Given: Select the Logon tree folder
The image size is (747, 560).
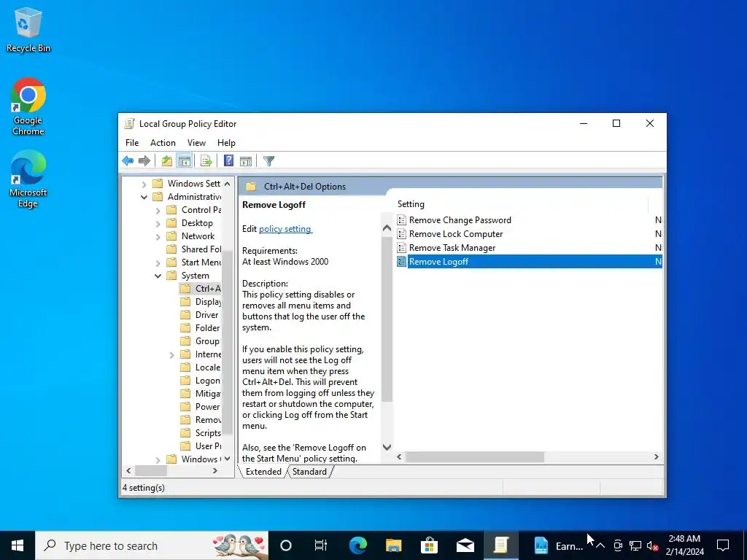Looking at the screenshot, I should (201, 381).
